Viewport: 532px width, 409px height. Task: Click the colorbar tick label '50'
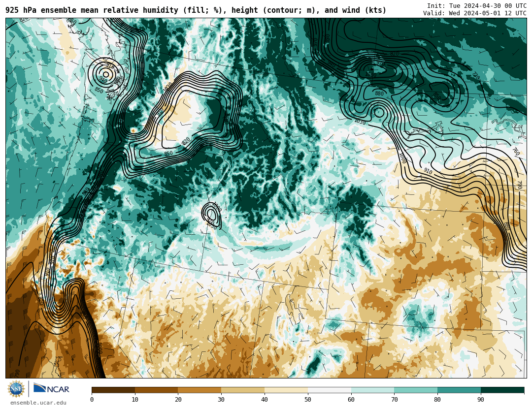[308, 400]
